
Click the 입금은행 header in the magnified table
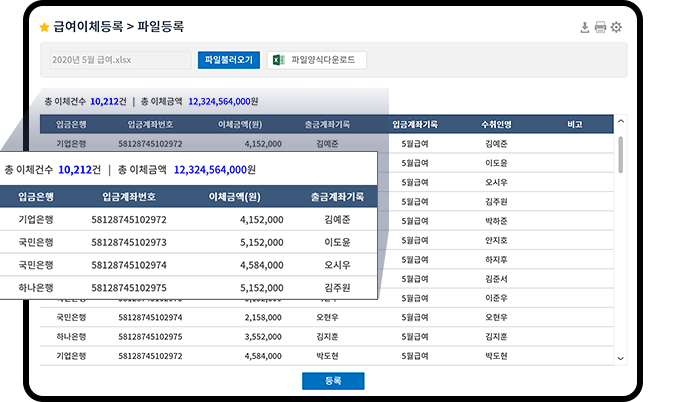(x=36, y=196)
